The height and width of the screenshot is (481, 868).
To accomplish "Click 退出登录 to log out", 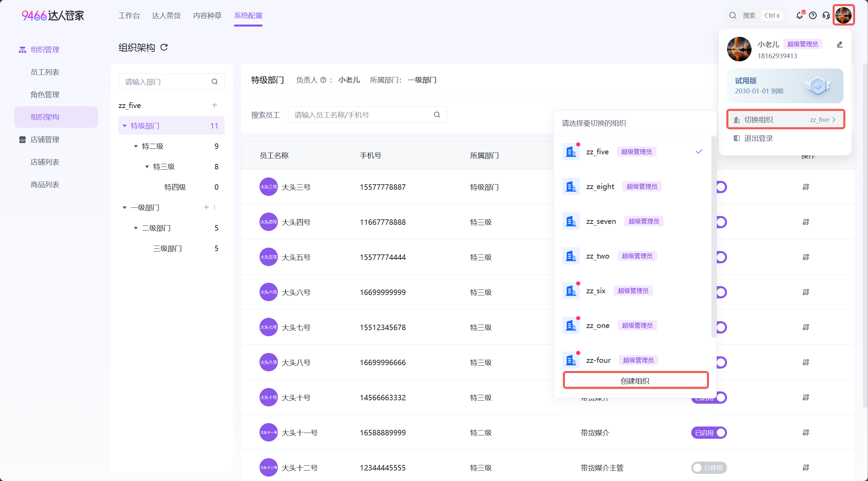I will click(x=758, y=138).
